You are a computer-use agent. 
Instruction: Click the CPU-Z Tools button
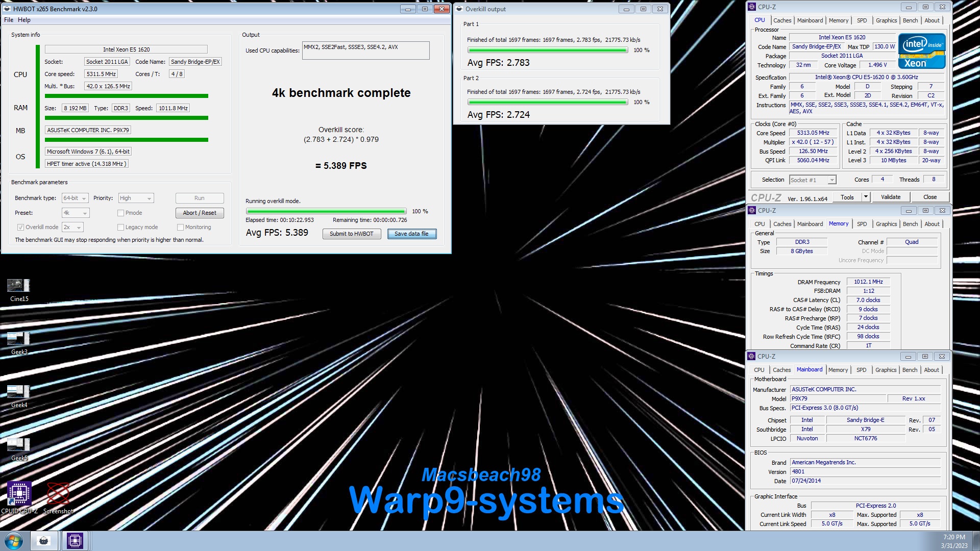click(x=847, y=197)
